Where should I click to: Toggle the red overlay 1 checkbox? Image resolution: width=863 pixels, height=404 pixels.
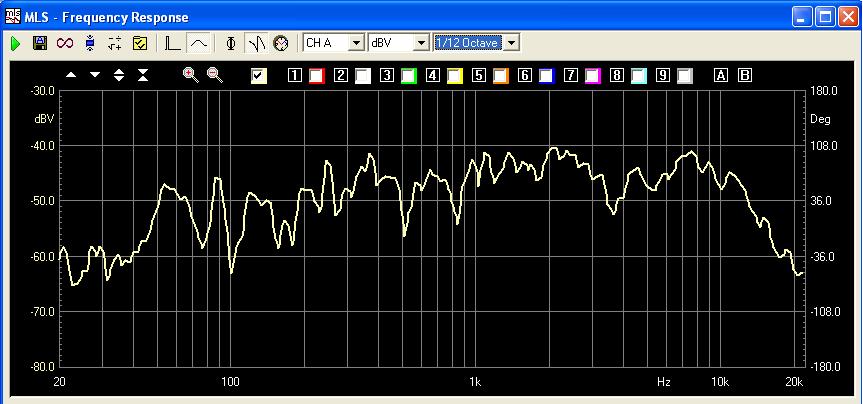[317, 76]
